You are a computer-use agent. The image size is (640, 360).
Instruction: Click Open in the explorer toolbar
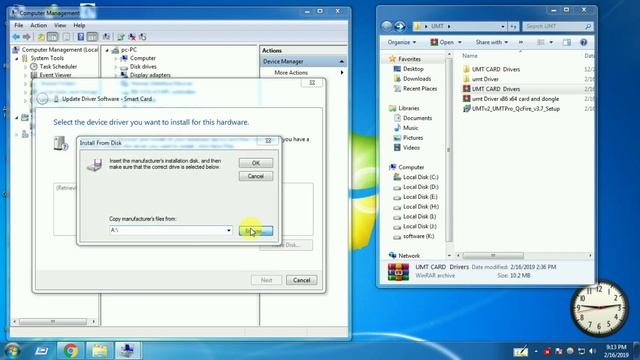(x=442, y=42)
